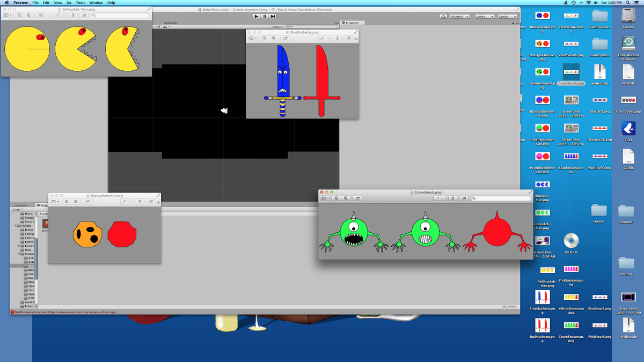The height and width of the screenshot is (362, 644).
Task: Open the View menu in menu bar
Action: pos(57,3)
